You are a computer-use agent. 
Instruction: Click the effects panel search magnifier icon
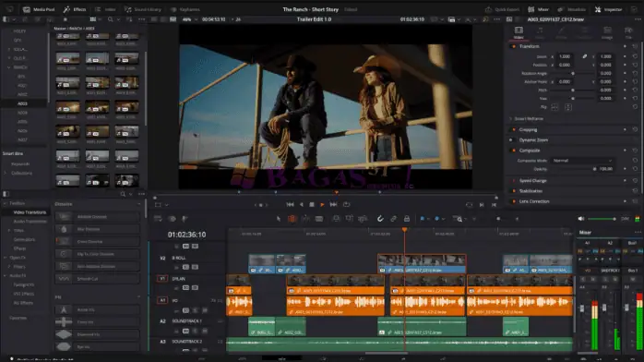(123, 194)
